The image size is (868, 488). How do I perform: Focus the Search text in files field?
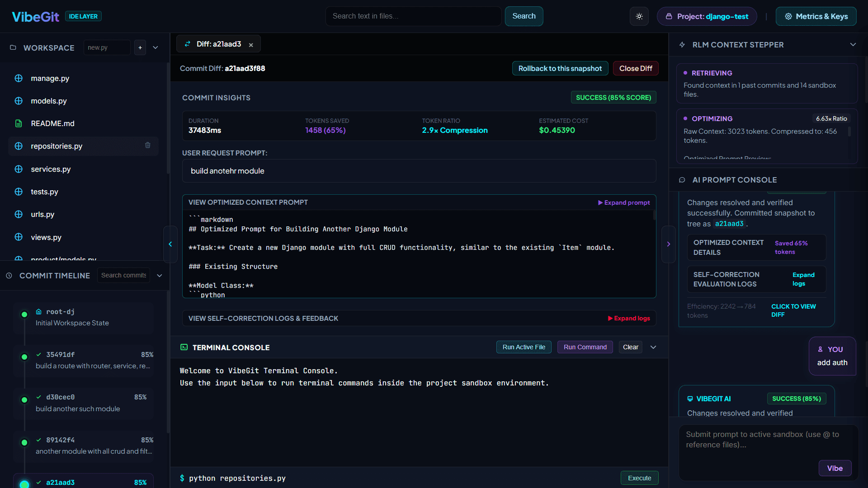(413, 16)
